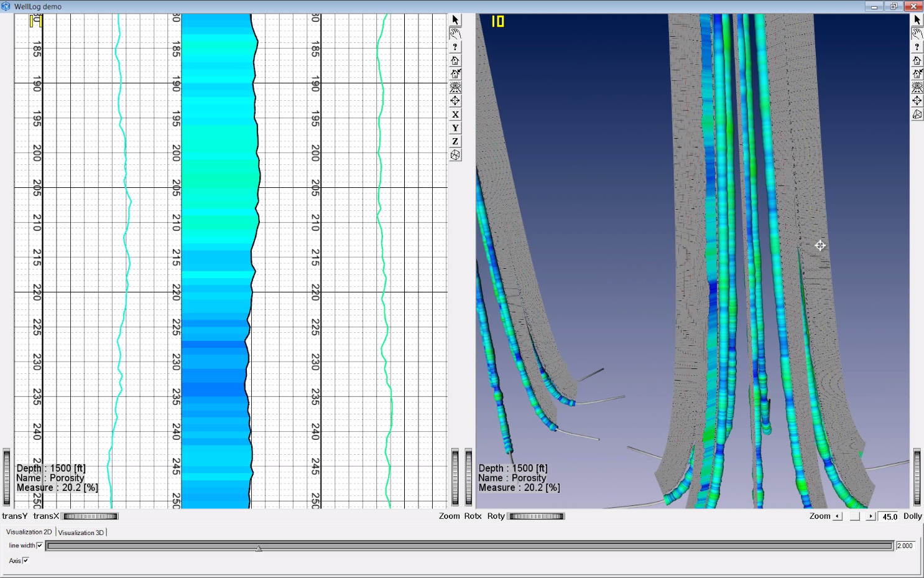
Task: Align 2D view along Z axis
Action: 455,141
